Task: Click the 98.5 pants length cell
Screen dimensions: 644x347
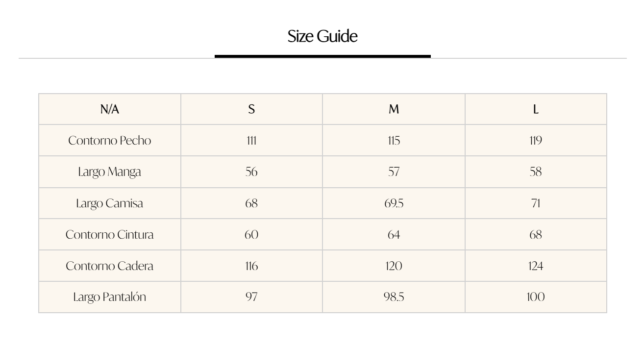Action: click(394, 297)
